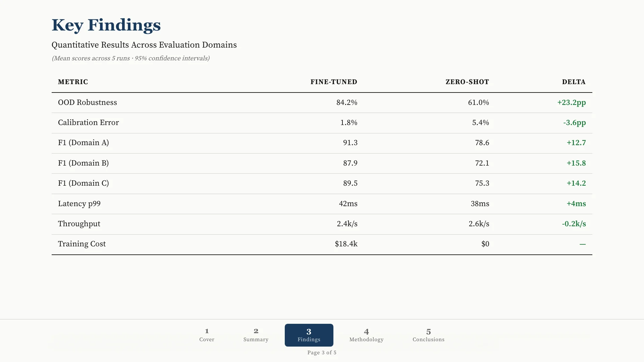The image size is (644, 362).
Task: Open the Summary page tab
Action: (256, 335)
